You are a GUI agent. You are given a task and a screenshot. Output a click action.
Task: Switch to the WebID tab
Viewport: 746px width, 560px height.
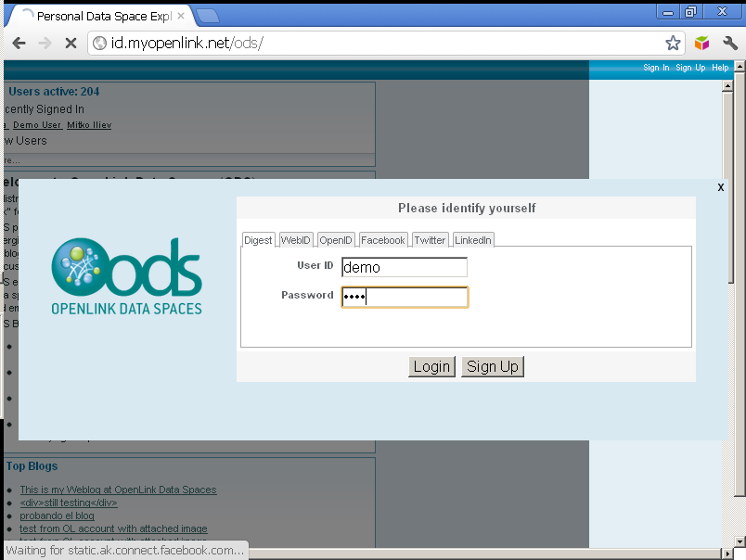(x=296, y=240)
